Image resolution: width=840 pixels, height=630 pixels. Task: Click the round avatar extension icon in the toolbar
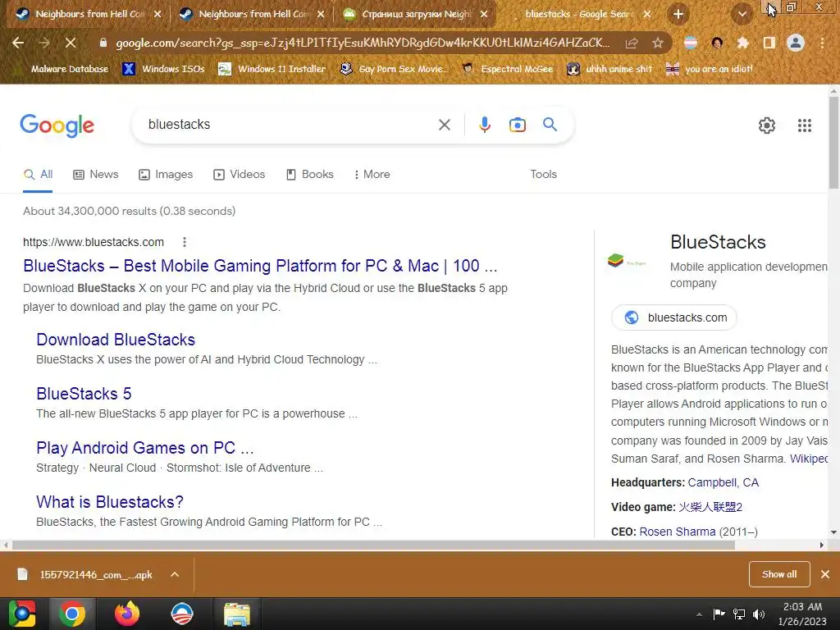(x=717, y=43)
